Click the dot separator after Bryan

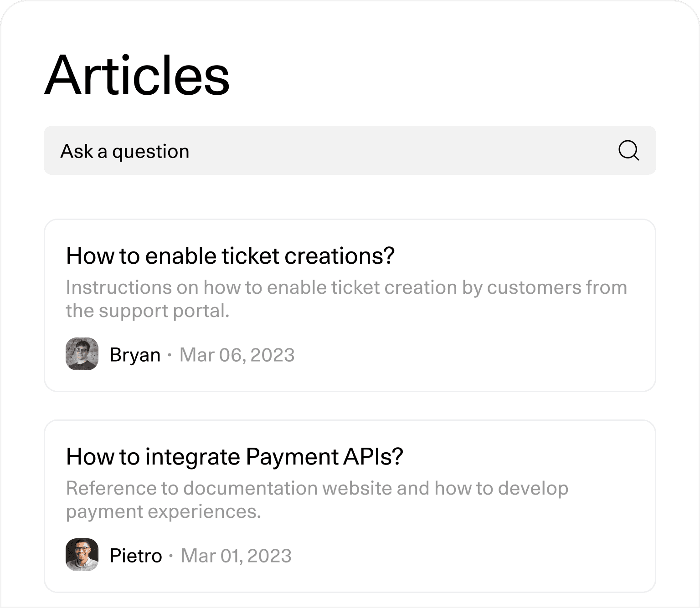click(x=170, y=355)
